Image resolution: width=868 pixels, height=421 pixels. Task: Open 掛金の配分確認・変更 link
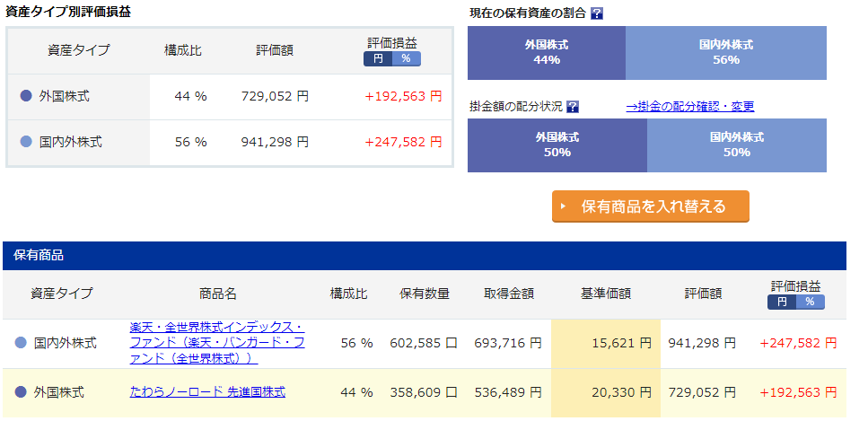click(689, 107)
